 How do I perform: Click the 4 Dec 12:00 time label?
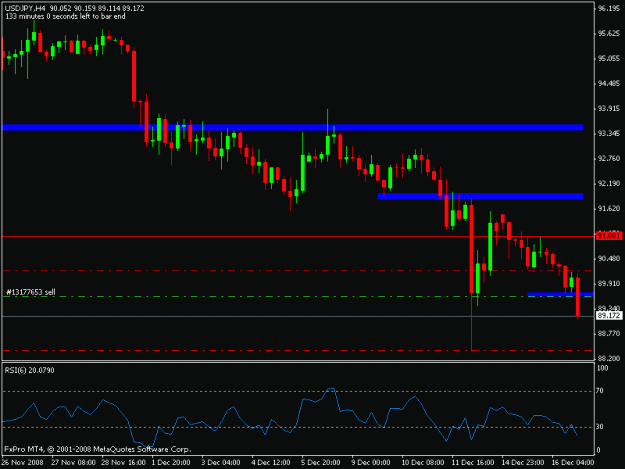pos(271,462)
